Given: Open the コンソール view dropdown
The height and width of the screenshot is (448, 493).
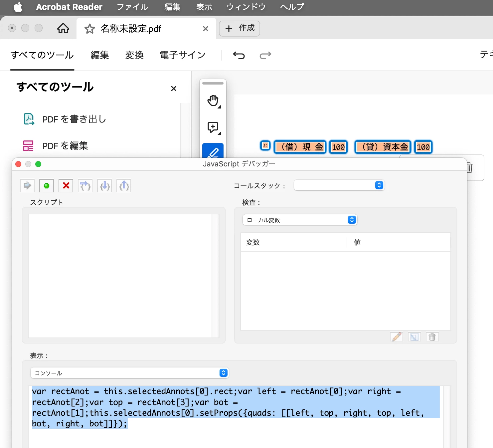Looking at the screenshot, I should click(x=129, y=373).
